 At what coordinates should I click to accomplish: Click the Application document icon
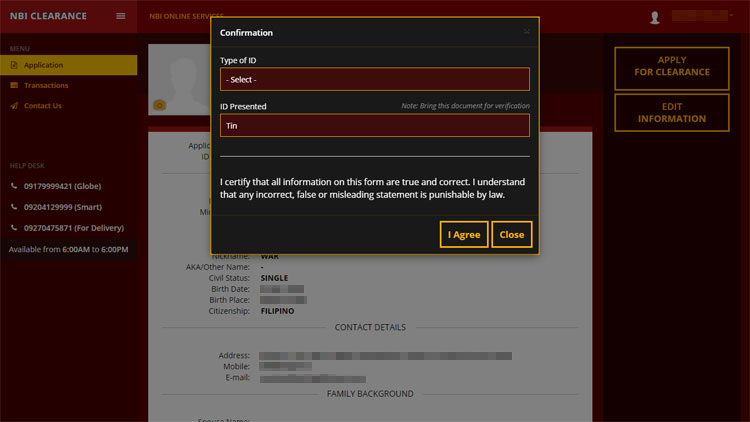[x=14, y=65]
